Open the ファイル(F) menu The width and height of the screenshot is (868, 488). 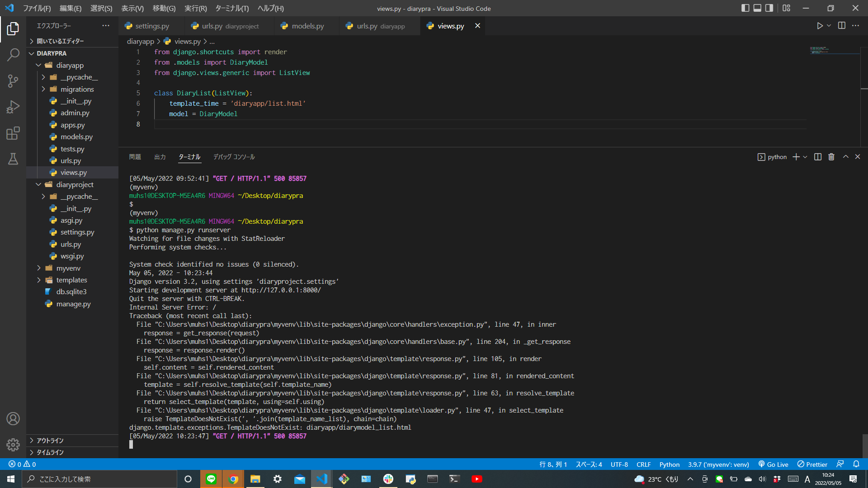(37, 8)
